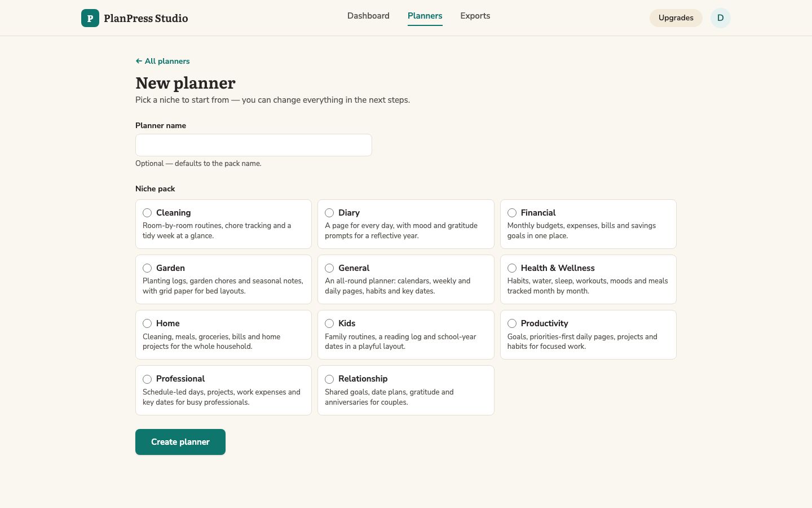Open the Upgrades button
Screen dimensions: 812x508
(x=676, y=18)
